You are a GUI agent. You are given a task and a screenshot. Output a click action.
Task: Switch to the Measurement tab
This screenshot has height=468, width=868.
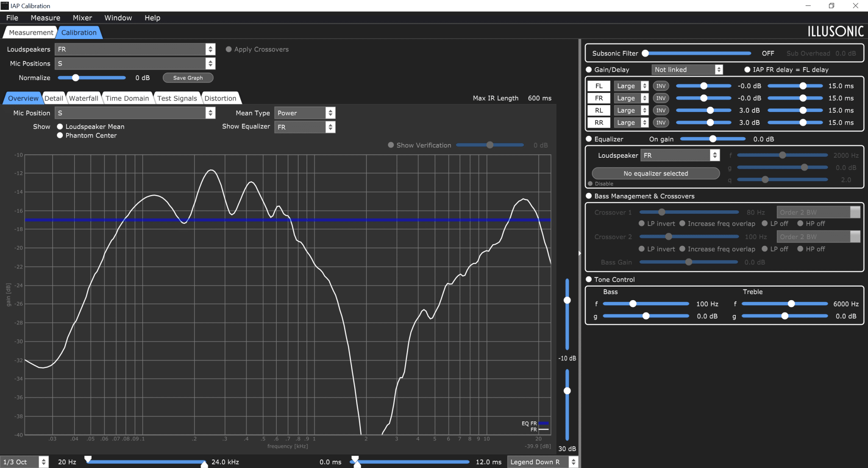[31, 33]
